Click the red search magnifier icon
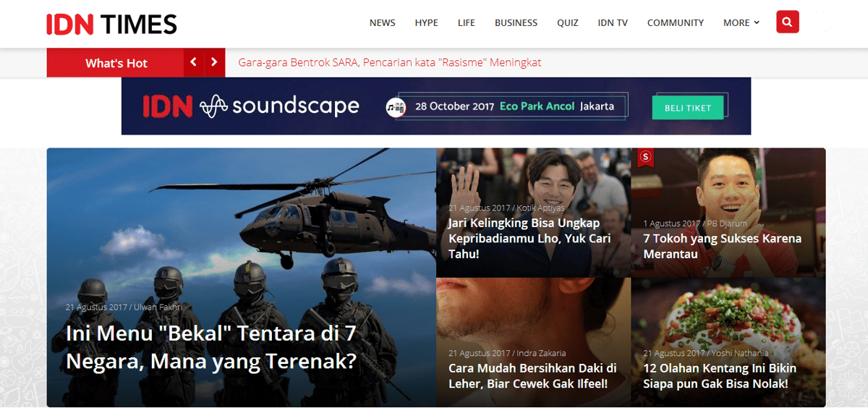The image size is (868, 408). coord(787,22)
